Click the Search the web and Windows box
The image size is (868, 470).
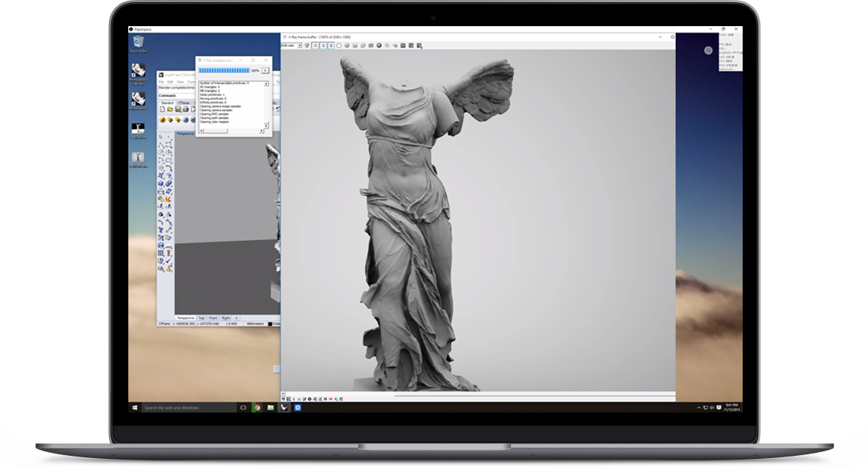pos(189,408)
